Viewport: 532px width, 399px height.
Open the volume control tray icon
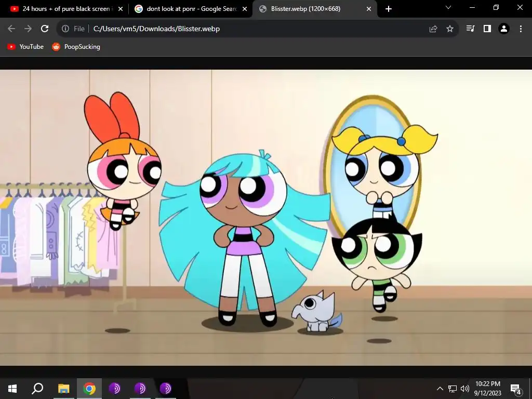tap(465, 389)
